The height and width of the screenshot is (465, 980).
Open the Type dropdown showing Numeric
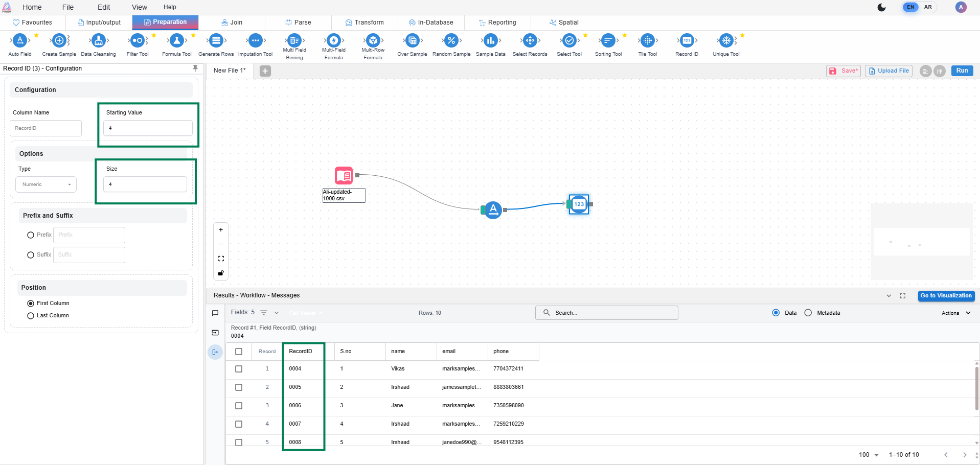[46, 184]
